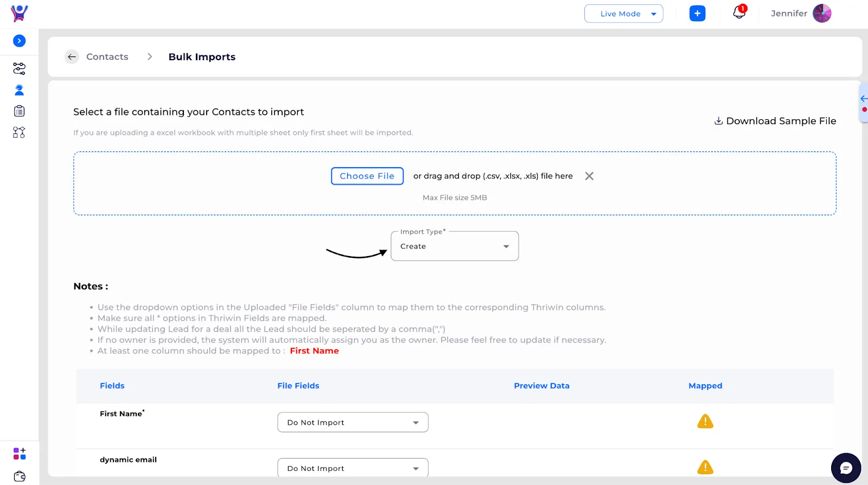Screen dimensions: 868x485
Task: Click the back arrow beside Contacts
Action: (72, 57)
